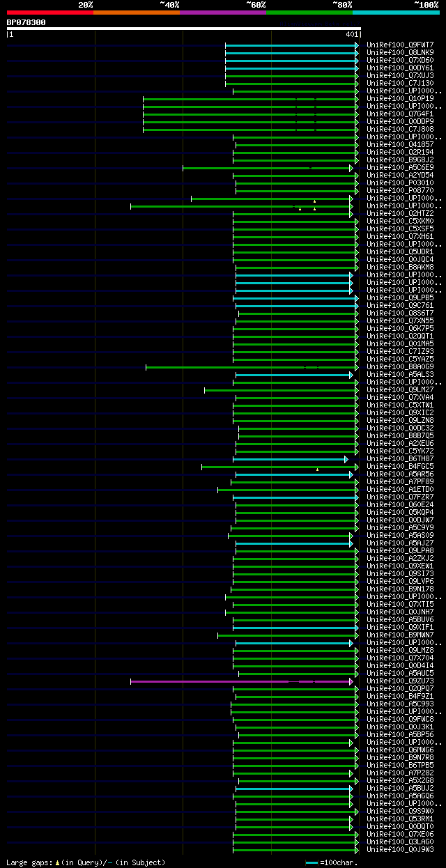
Task: Select the query ID BP078300
Action: (x=26, y=22)
